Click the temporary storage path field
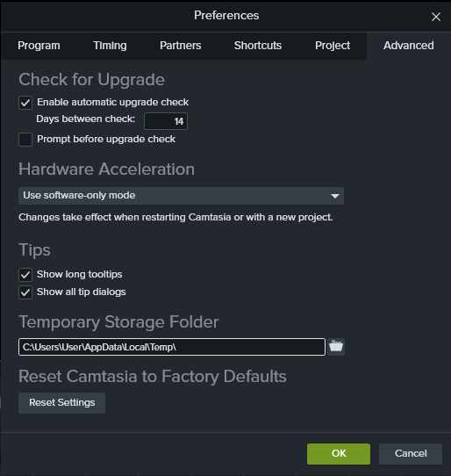 point(172,347)
